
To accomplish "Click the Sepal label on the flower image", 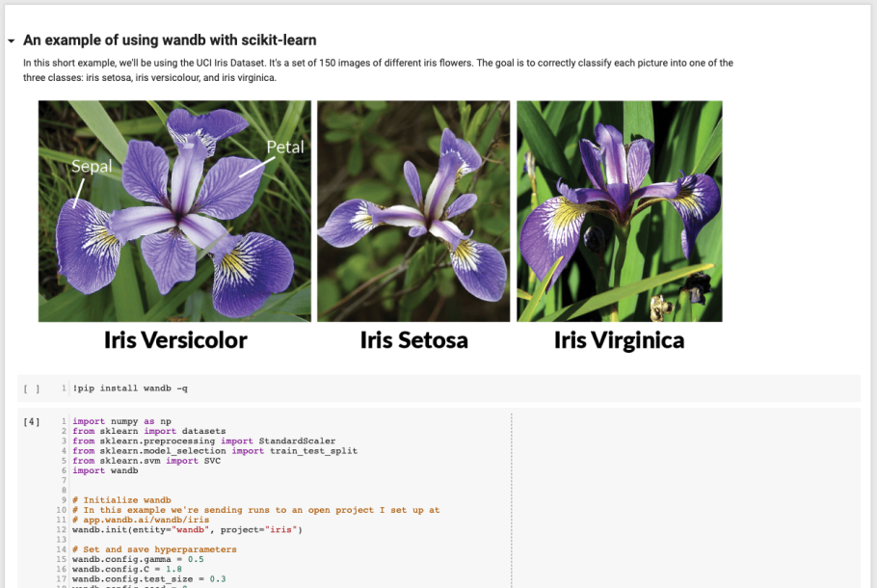I will 92,166.
